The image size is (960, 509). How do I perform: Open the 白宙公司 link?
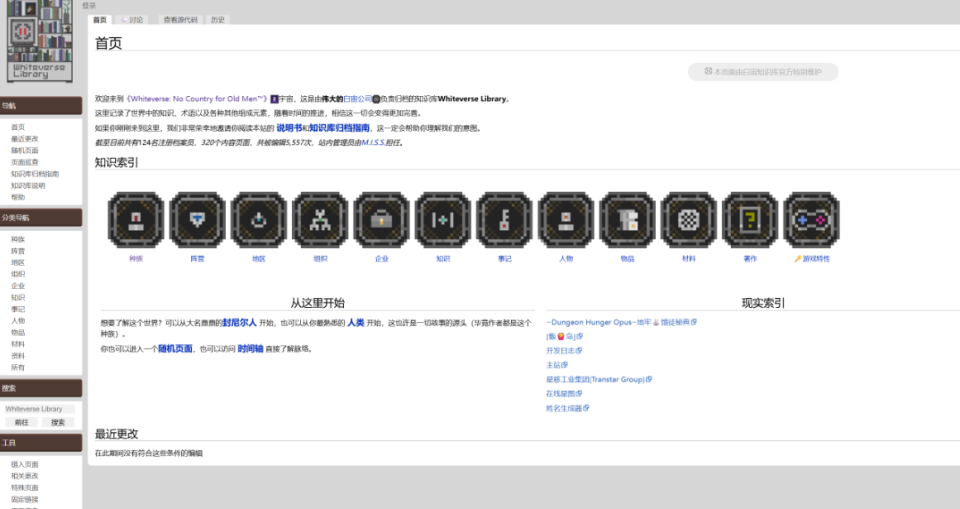358,99
